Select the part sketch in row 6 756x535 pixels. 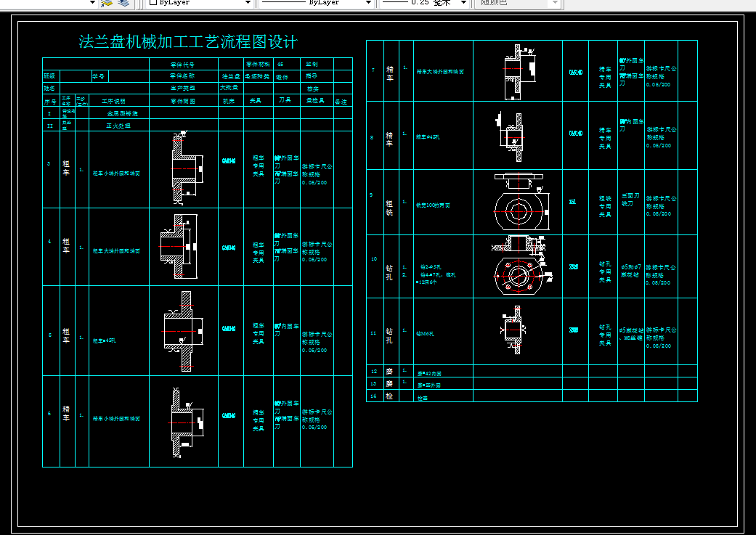(x=187, y=422)
